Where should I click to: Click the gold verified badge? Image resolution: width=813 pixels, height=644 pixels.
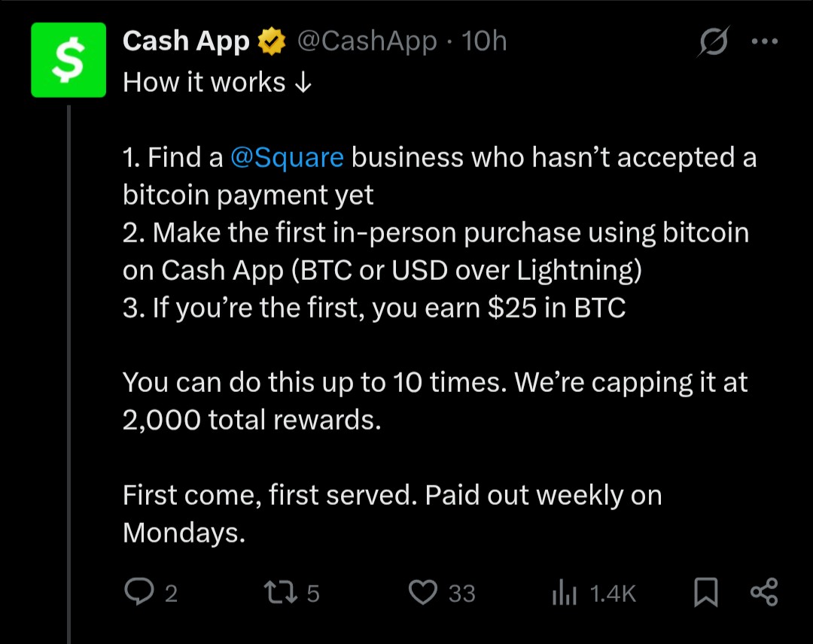pos(272,42)
